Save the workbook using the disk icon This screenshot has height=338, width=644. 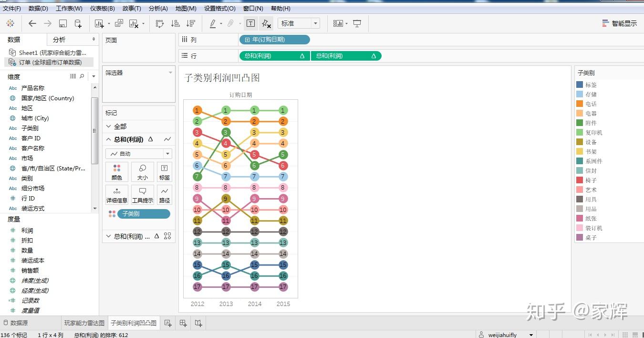coord(62,23)
